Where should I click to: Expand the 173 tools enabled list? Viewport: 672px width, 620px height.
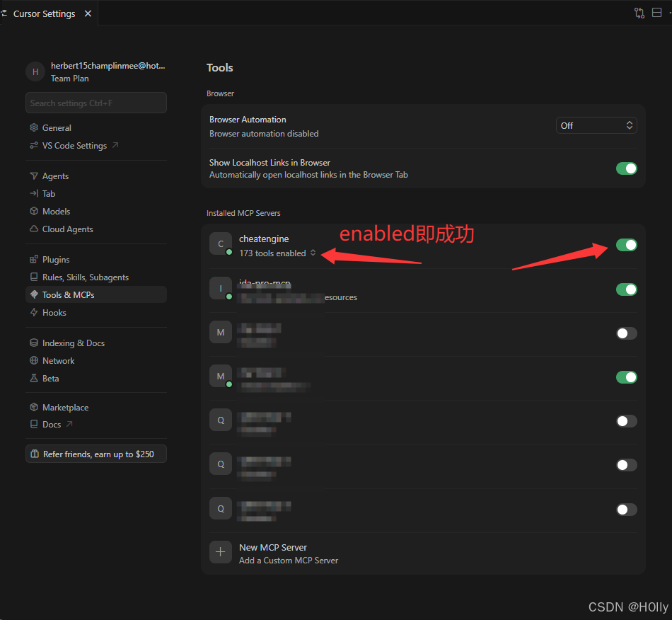277,253
